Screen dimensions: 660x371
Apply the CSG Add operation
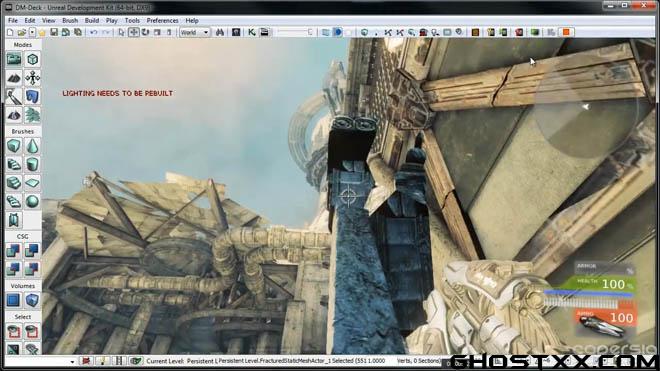13,251
